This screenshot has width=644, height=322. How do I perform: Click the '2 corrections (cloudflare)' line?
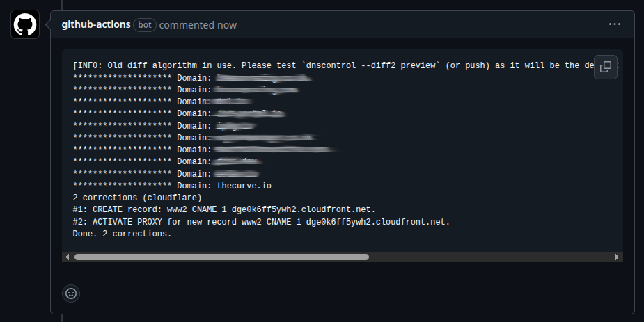click(137, 198)
